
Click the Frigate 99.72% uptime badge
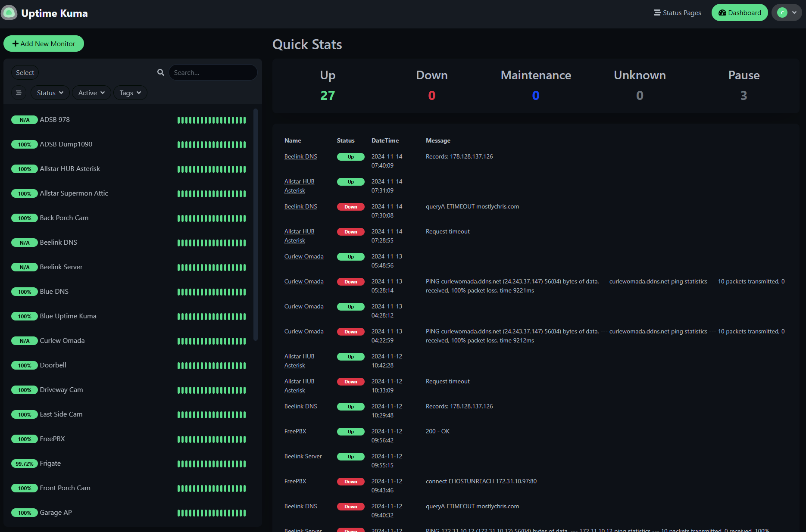(x=25, y=464)
